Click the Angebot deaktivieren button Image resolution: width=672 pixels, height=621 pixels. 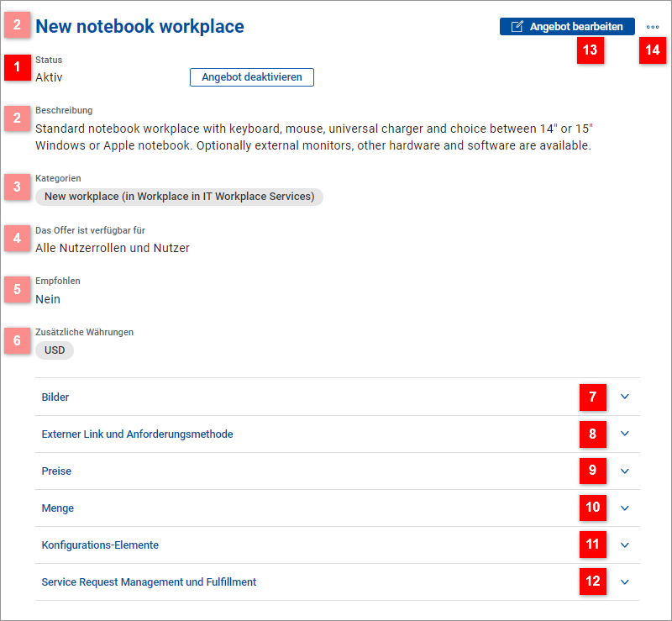tap(252, 77)
